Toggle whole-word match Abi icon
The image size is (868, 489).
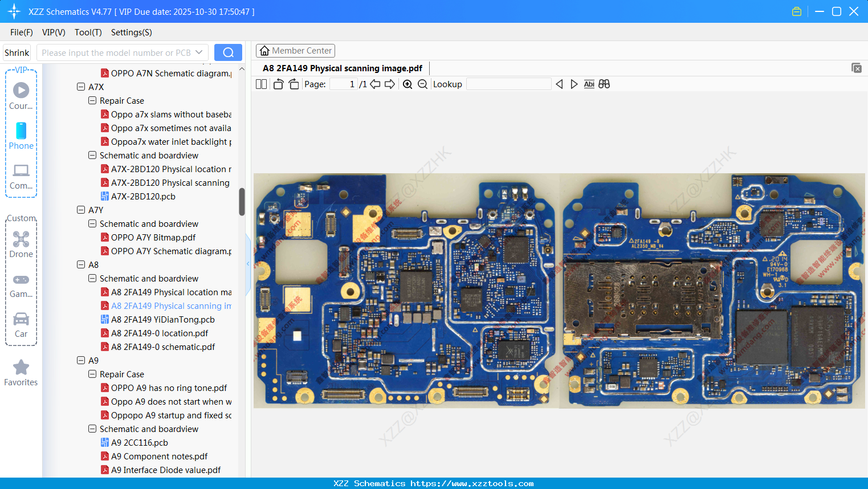[589, 84]
